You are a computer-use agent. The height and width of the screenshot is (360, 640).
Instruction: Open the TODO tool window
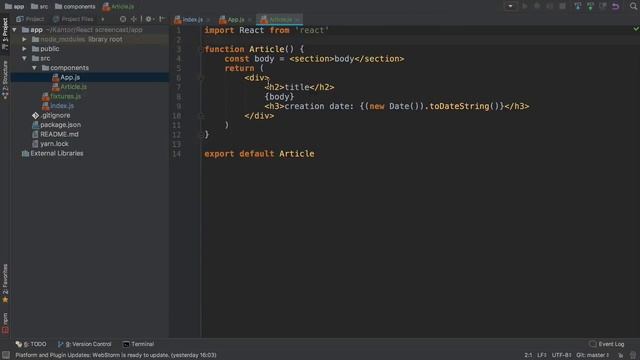coord(31,344)
